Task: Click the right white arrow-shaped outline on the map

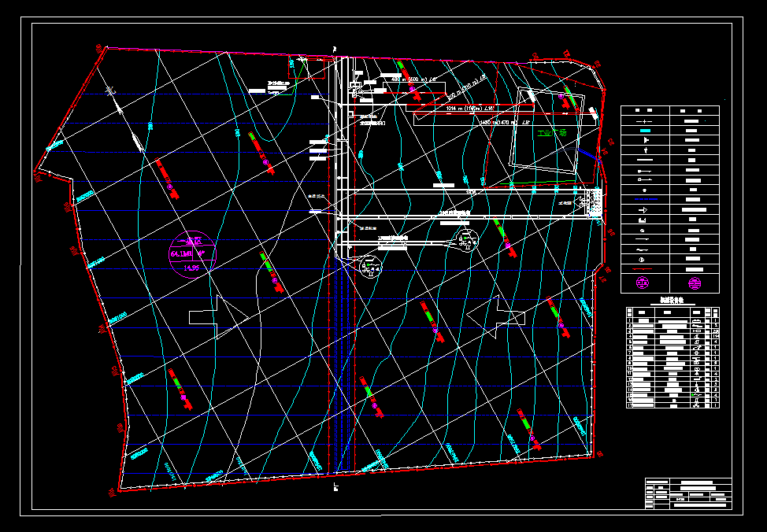Action: (x=496, y=316)
